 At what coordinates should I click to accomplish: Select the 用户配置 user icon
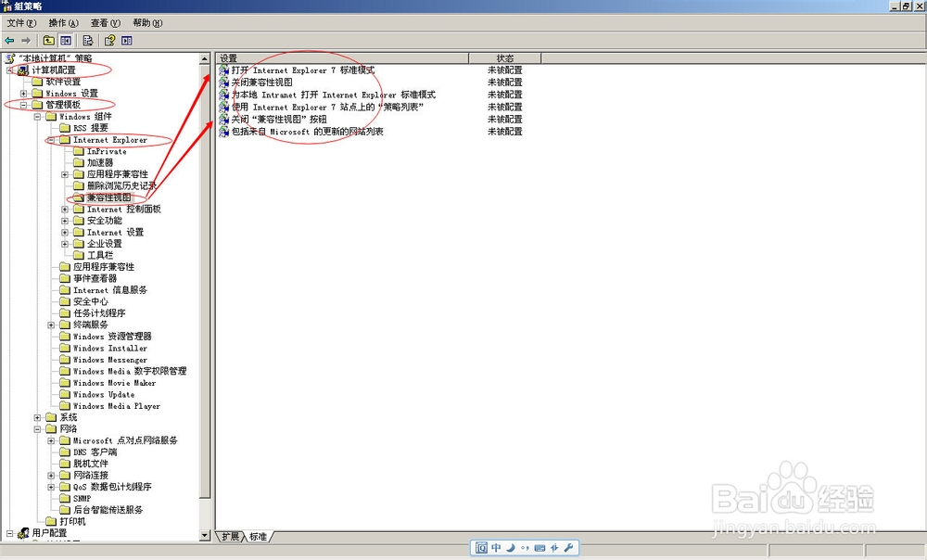pyautogui.click(x=23, y=533)
